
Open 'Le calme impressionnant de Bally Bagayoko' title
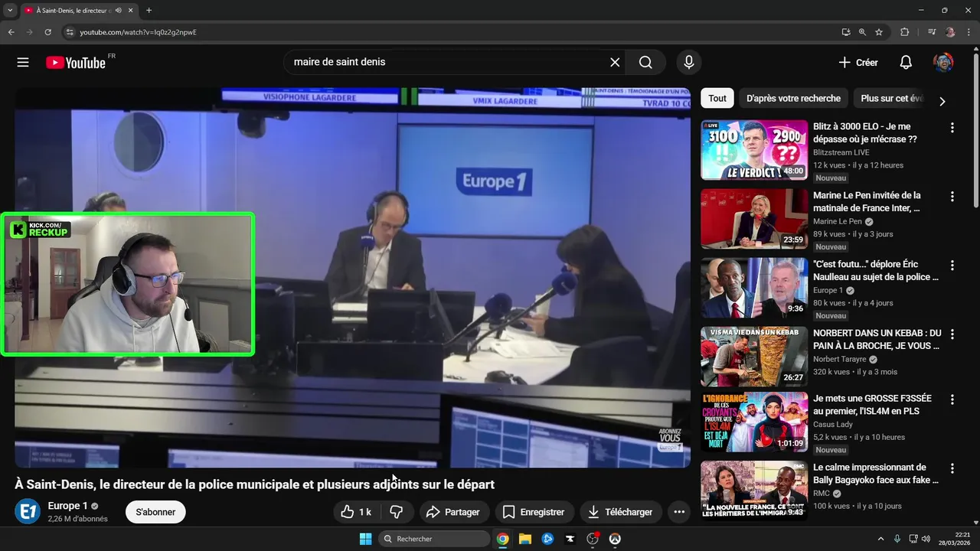click(x=876, y=473)
